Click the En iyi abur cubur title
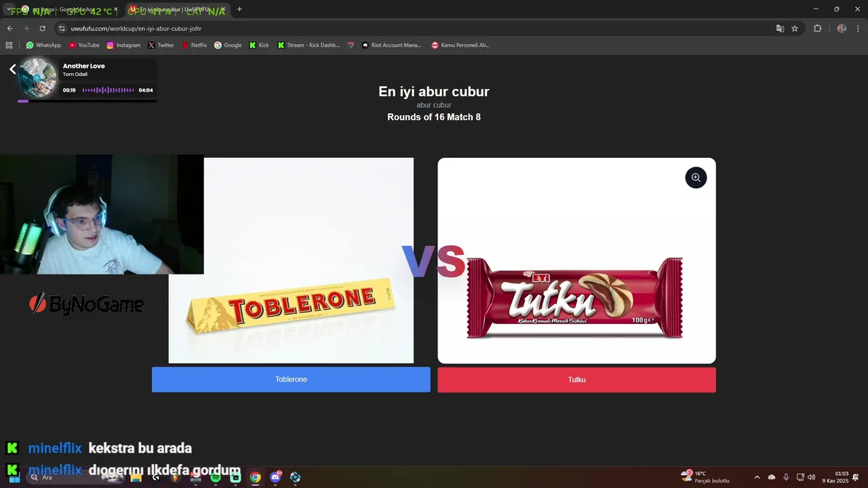The width and height of the screenshot is (868, 488). pyautogui.click(x=434, y=91)
